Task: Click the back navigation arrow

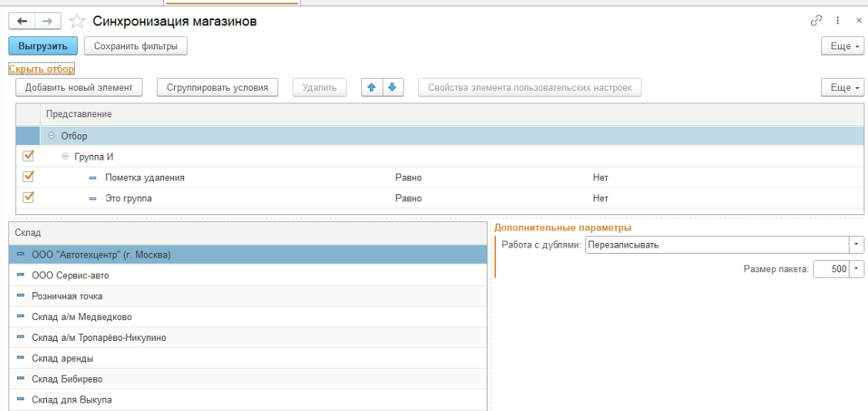Action: 22,22
